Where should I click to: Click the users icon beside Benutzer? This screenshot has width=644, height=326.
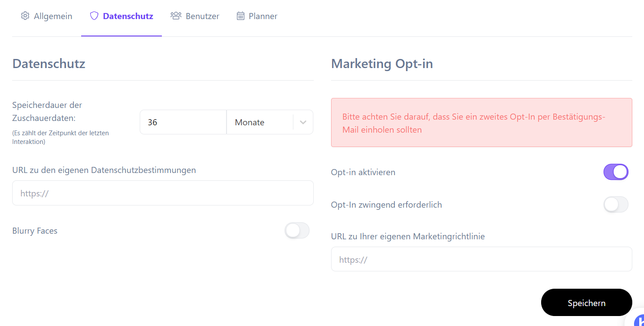176,16
